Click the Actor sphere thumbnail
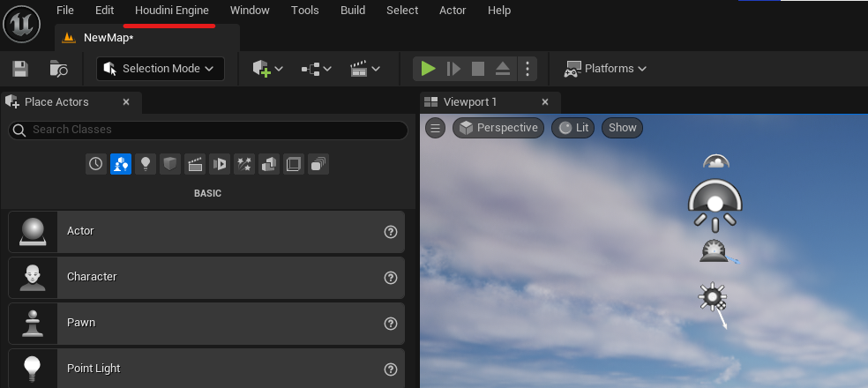Viewport: 868px width, 388px height. pos(33,231)
